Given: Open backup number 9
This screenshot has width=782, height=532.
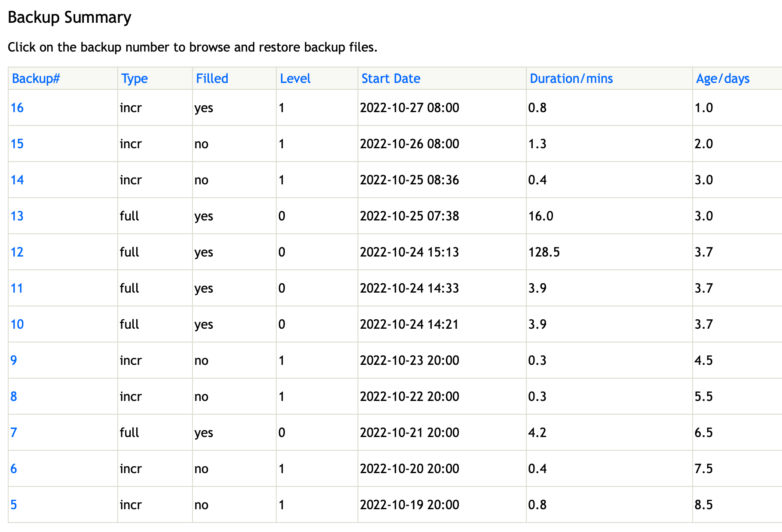Looking at the screenshot, I should [x=14, y=361].
